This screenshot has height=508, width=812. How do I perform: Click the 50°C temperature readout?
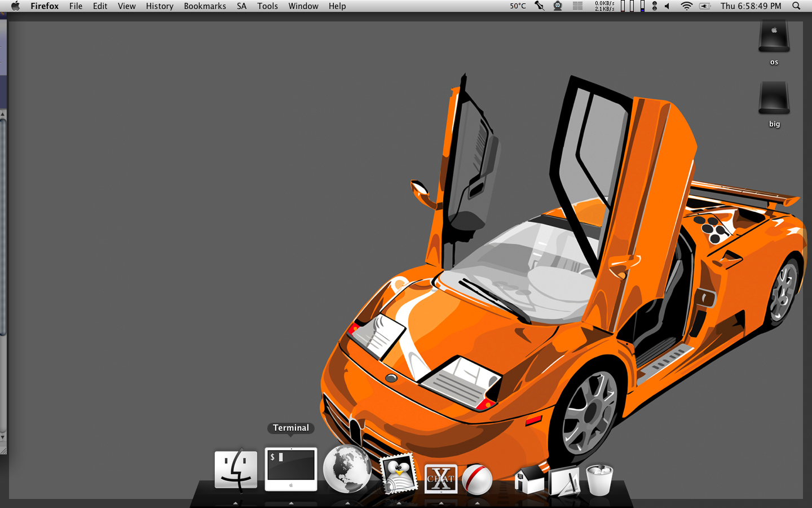tap(518, 6)
